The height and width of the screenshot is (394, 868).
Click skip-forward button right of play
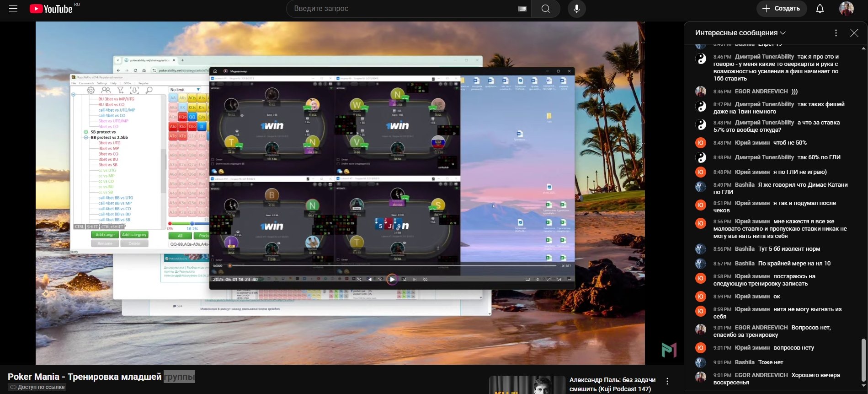click(x=404, y=279)
